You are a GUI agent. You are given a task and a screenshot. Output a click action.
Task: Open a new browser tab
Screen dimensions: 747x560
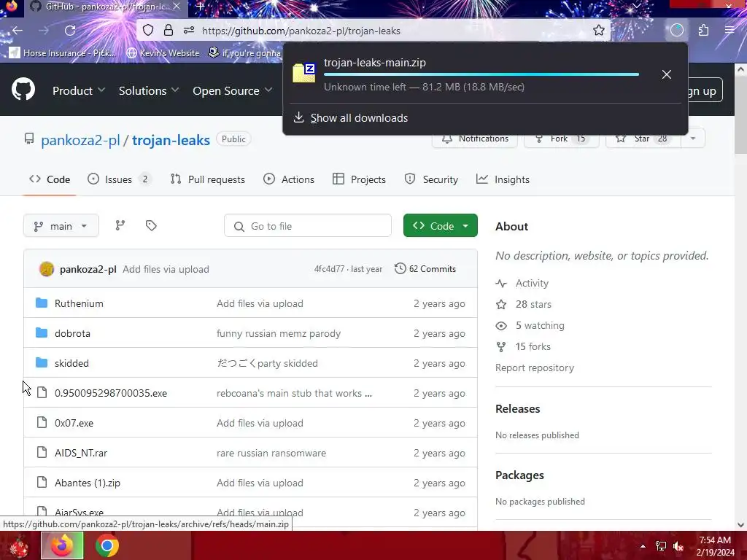(200, 6)
